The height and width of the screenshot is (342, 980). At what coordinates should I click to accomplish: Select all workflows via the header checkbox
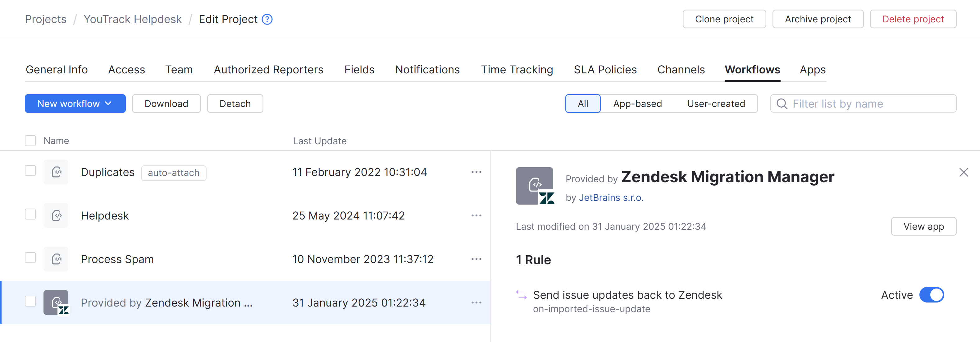pos(30,140)
